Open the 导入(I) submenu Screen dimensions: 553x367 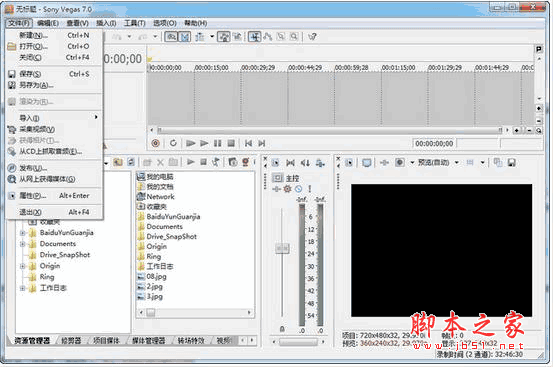pyautogui.click(x=54, y=118)
